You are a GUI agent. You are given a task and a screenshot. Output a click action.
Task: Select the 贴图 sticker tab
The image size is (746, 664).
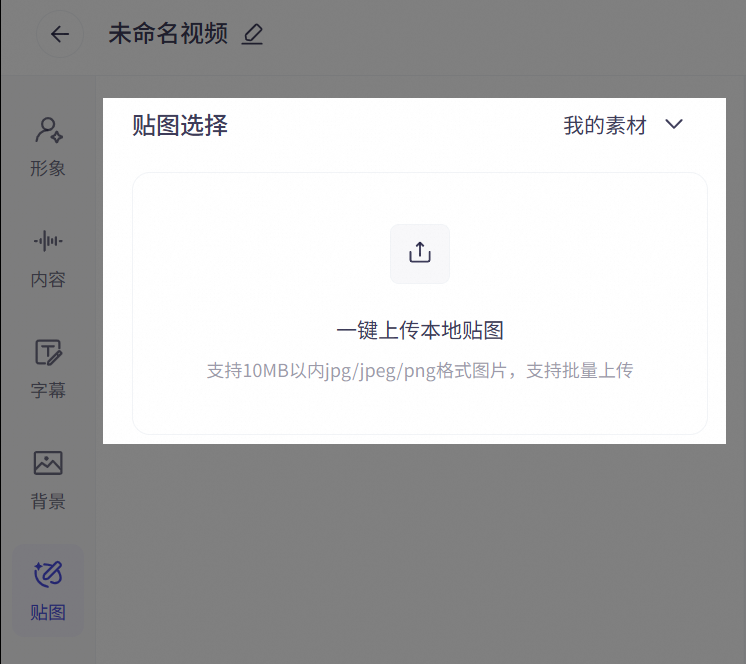tap(48, 591)
